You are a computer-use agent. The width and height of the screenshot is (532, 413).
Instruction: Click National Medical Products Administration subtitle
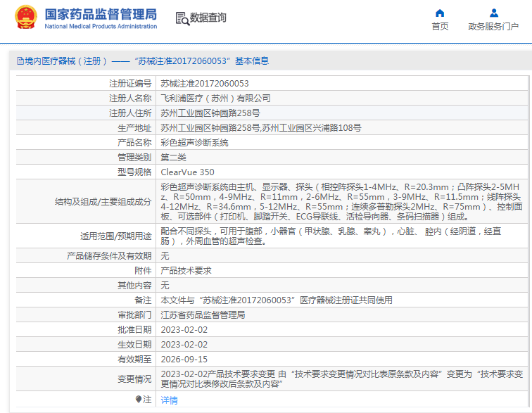pos(101,27)
